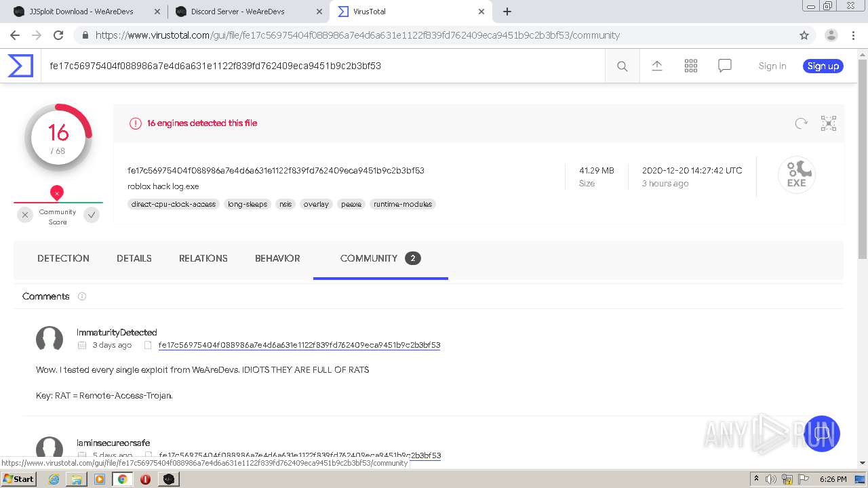Click ImmaturityDetected user avatar

coord(50,339)
